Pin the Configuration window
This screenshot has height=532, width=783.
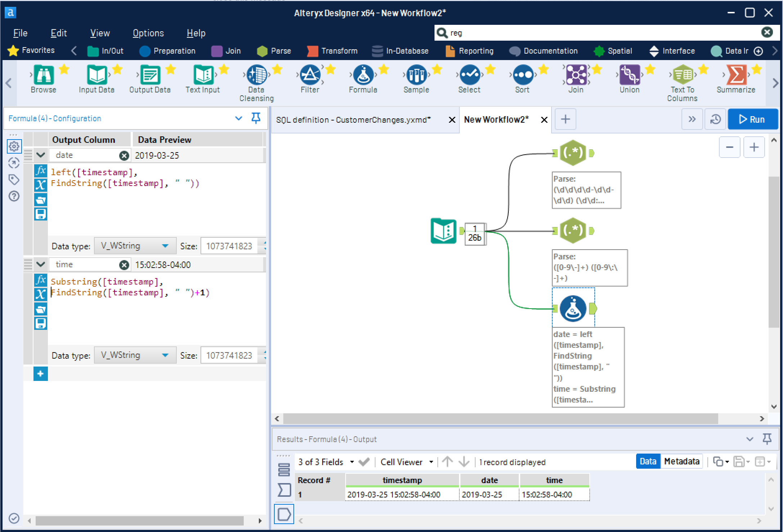point(256,118)
